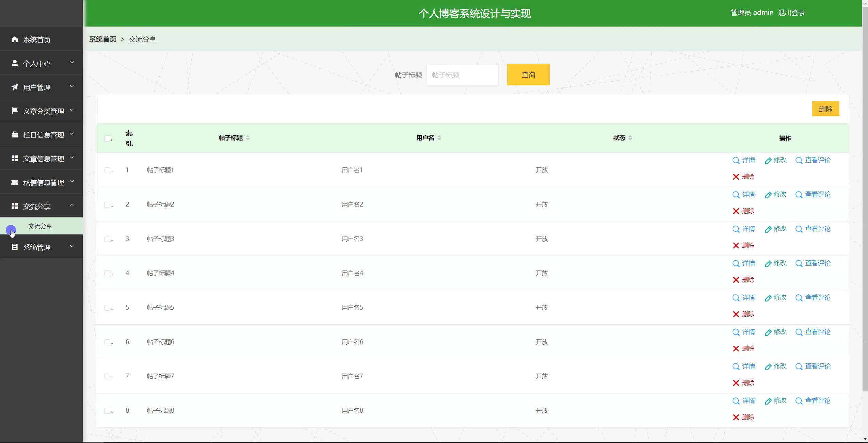868x443 pixels.
Task: Expand the 用户管理 chevron
Action: point(72,86)
